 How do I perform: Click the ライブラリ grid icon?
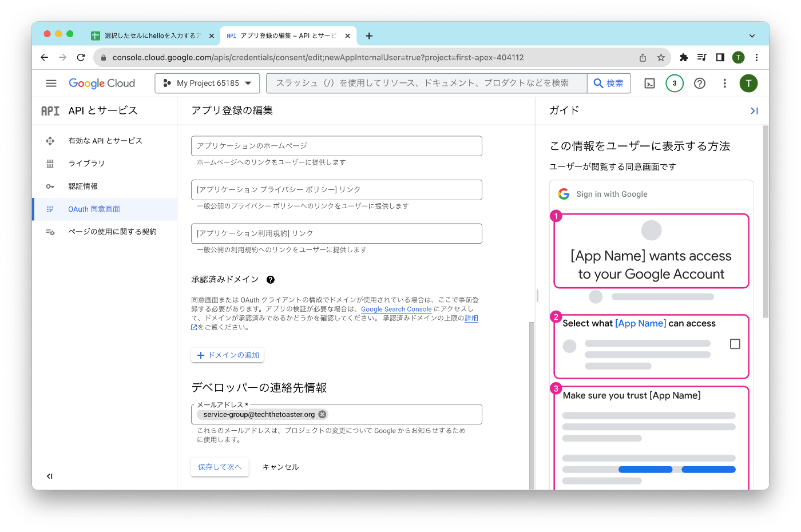pos(50,164)
